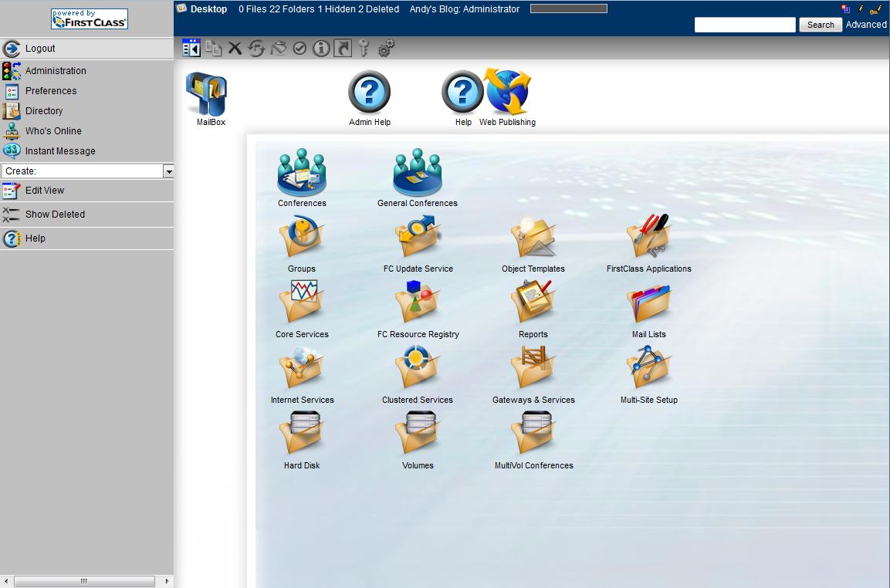Open the FC Update Service folder

(418, 239)
